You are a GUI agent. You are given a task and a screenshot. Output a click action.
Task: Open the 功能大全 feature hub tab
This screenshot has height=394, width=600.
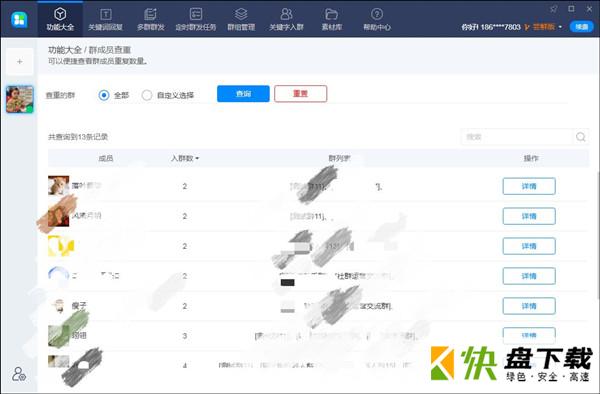click(60, 19)
